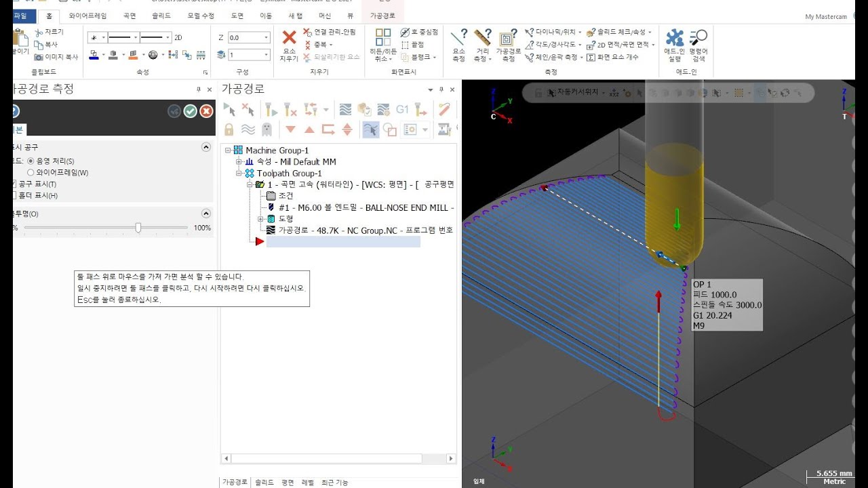Regenerate all selected operations
868x488 pixels.
tap(271, 110)
